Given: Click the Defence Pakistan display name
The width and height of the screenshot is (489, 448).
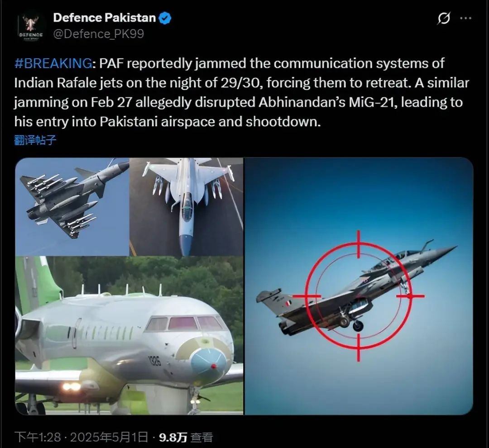Looking at the screenshot, I should coord(105,18).
